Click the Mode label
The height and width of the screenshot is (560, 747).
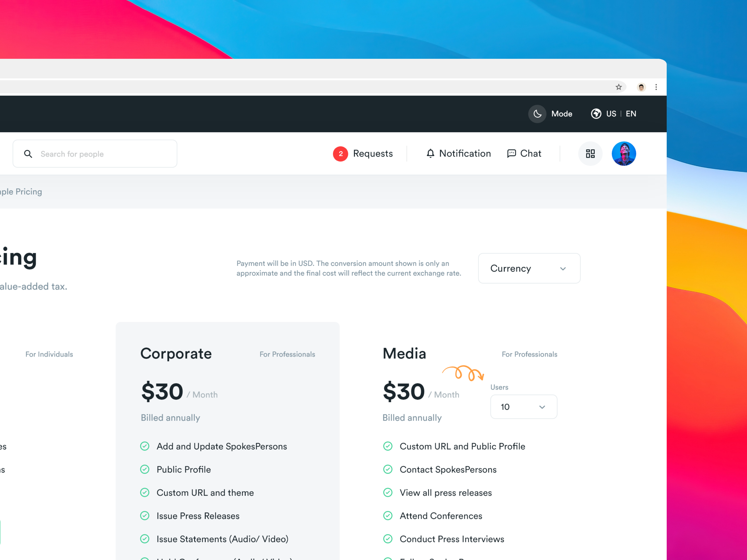pos(562,114)
